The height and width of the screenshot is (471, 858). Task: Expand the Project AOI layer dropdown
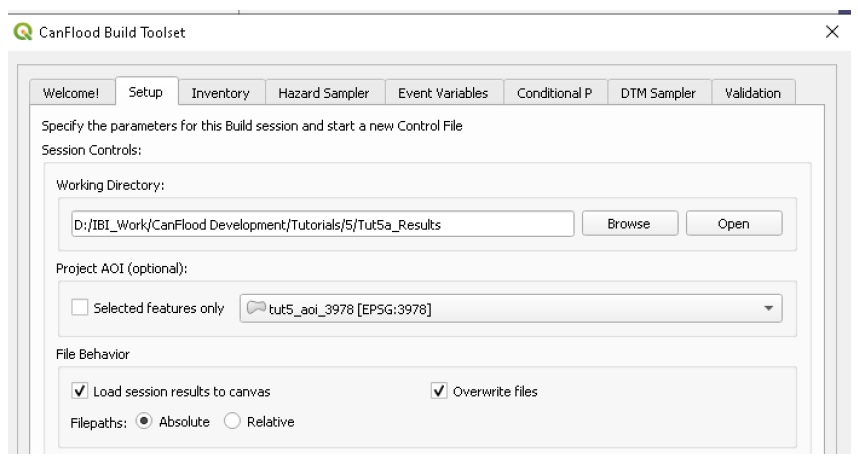pos(511,309)
